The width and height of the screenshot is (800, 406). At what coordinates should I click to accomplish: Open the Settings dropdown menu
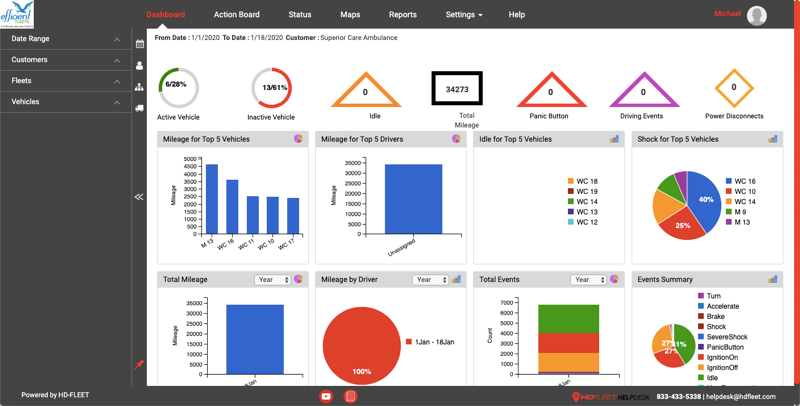pyautogui.click(x=464, y=14)
